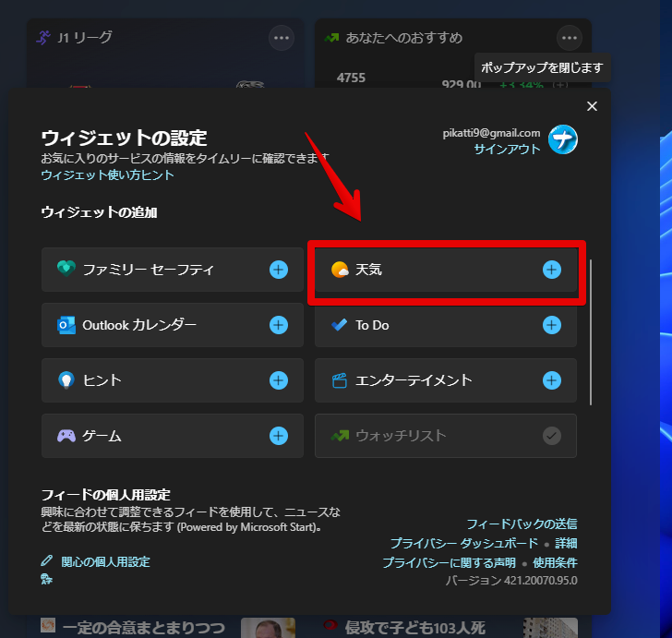Click the あなたへのおすすめ green arrow icon
This screenshot has height=638, width=672.
coord(331,38)
